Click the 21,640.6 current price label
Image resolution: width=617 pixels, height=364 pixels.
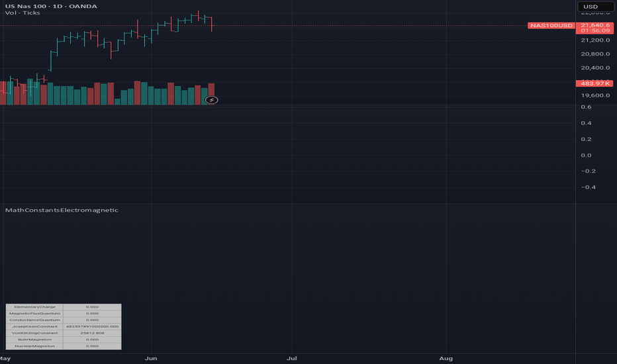click(594, 25)
